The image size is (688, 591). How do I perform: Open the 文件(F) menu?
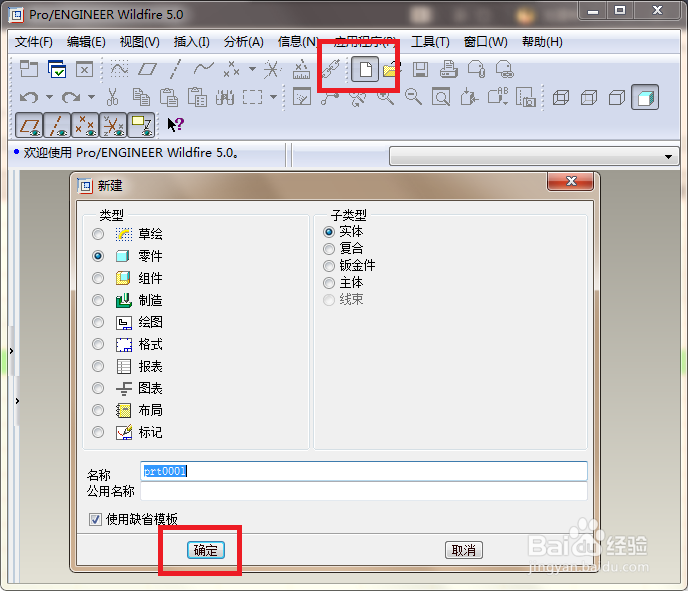point(34,42)
